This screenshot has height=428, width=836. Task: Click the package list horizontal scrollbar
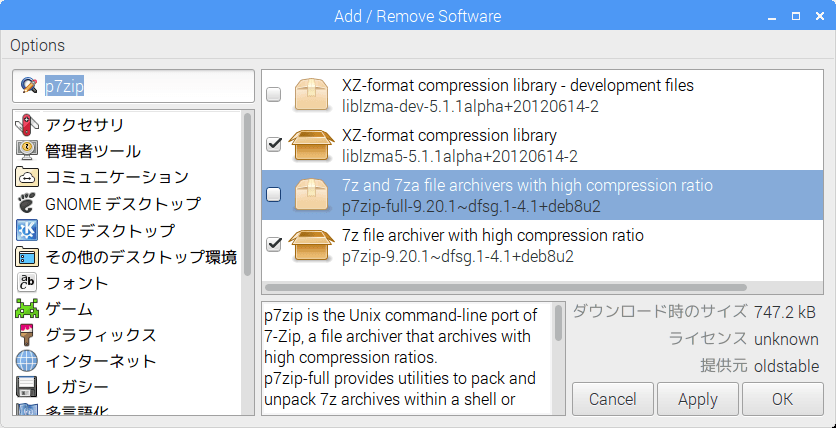pos(505,287)
